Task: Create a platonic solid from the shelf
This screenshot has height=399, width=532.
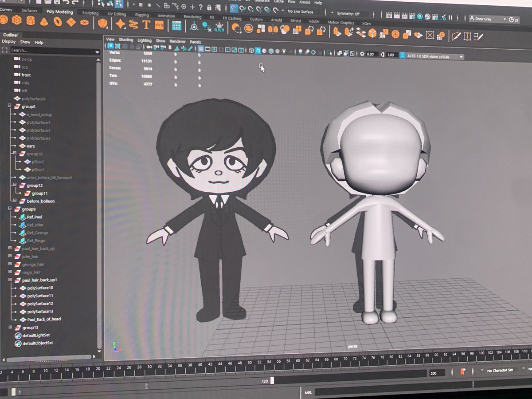Action: pyautogui.click(x=103, y=23)
